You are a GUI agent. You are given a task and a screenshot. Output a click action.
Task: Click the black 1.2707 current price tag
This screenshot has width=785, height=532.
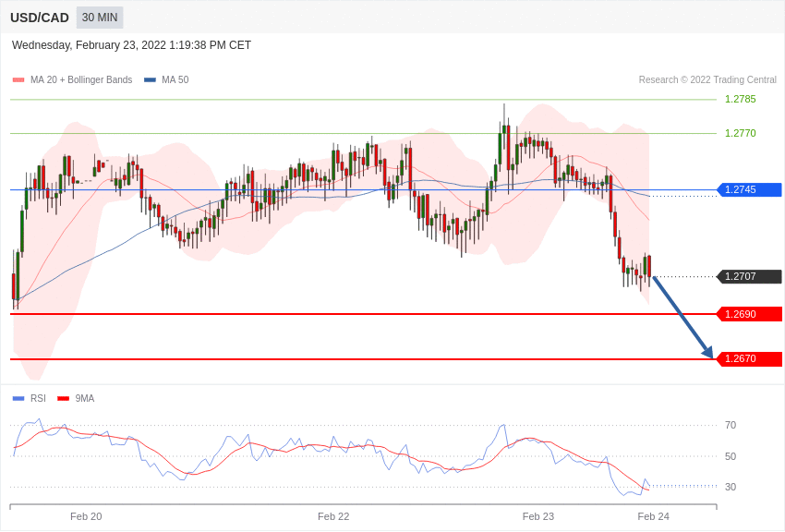click(749, 276)
